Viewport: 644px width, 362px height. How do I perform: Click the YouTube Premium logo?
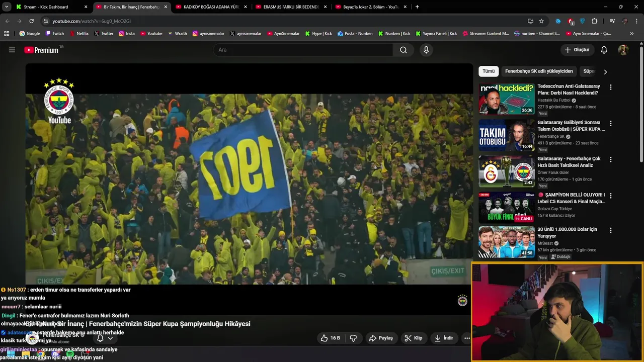click(x=41, y=50)
